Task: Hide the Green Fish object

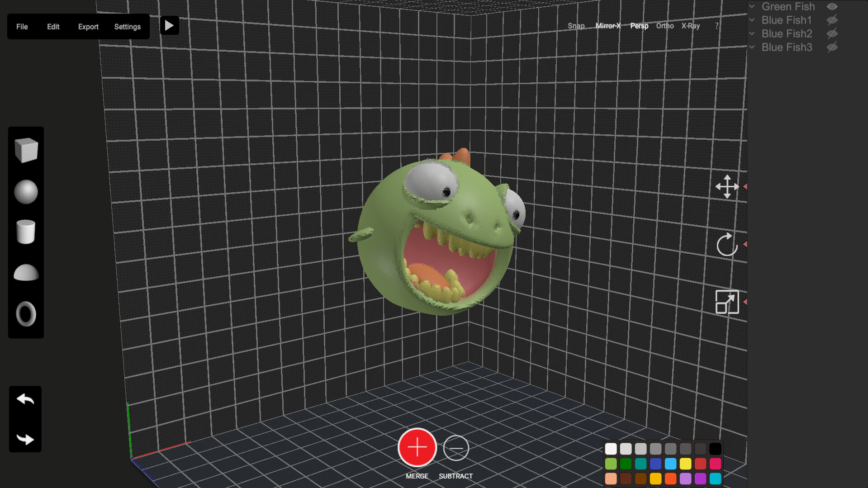Action: (833, 6)
